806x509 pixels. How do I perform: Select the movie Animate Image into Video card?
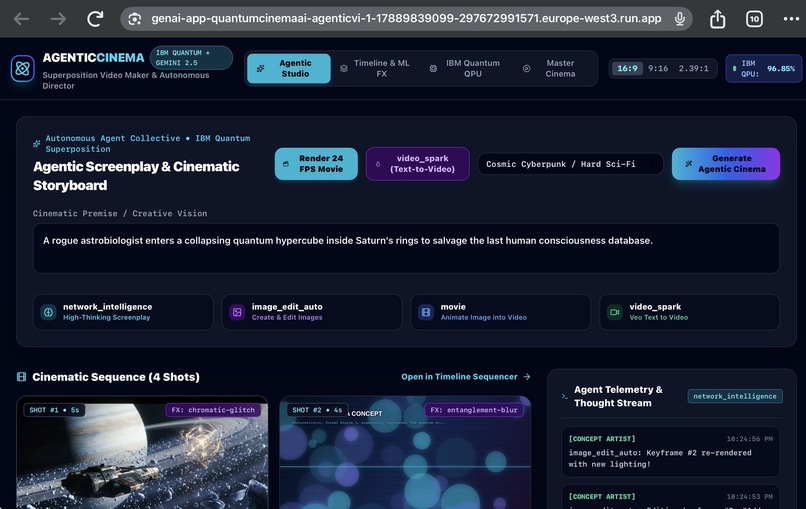tap(501, 312)
